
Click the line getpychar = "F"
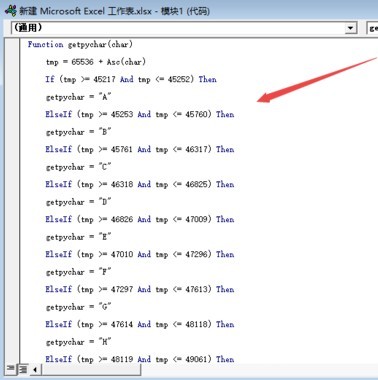coord(78,272)
